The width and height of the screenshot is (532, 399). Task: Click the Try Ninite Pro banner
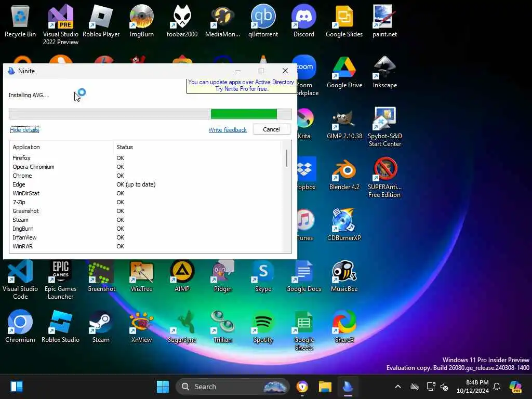241,86
